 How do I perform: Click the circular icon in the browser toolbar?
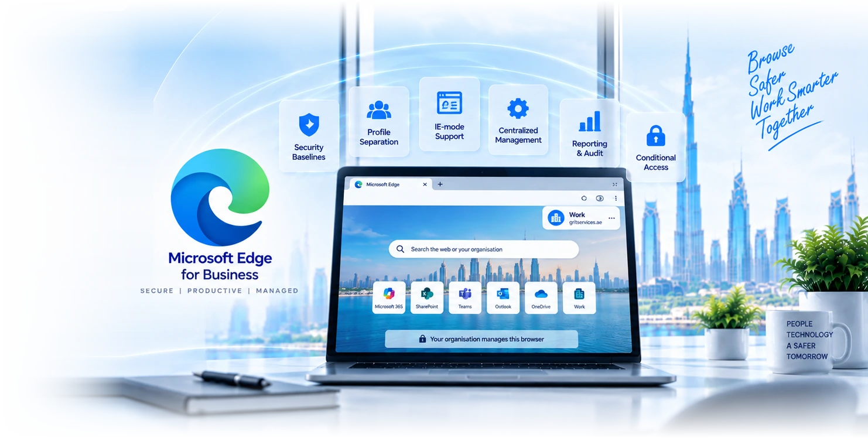(583, 199)
